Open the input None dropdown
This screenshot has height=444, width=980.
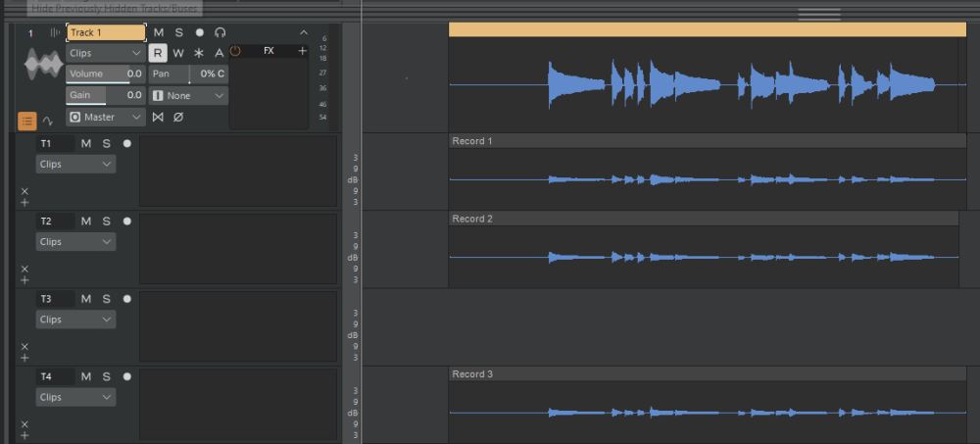(188, 96)
